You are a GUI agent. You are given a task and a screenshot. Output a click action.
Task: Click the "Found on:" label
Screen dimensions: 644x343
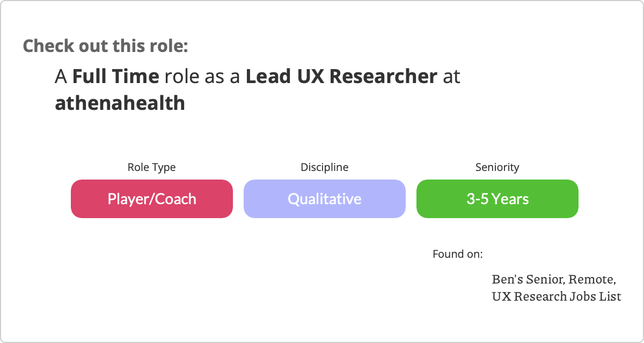click(x=458, y=253)
